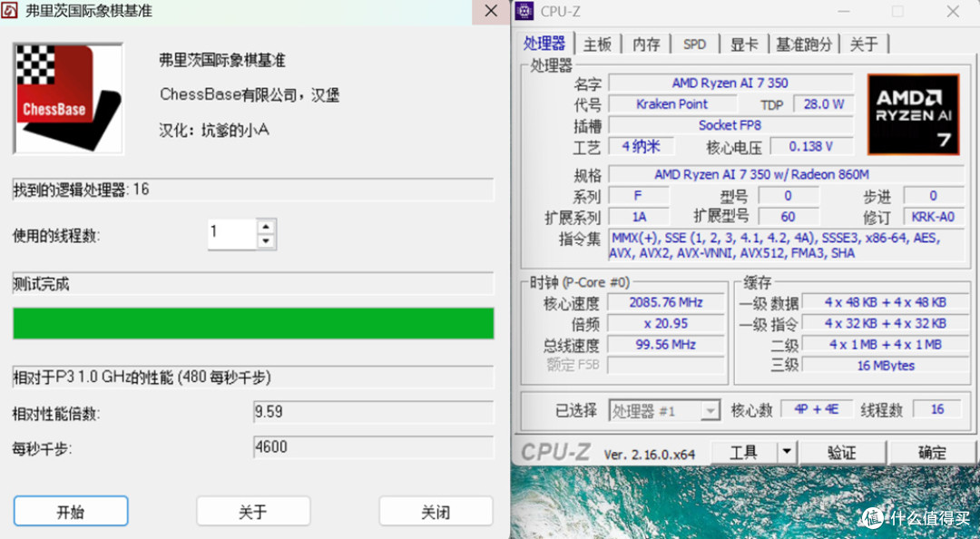Click the 4 纳米 process value
Viewport: 980px width, 539px height.
(642, 146)
